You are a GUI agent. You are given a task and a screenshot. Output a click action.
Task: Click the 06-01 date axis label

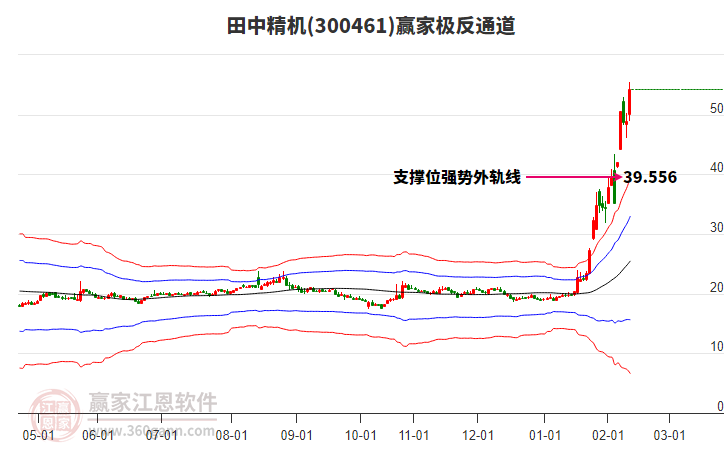98,435
